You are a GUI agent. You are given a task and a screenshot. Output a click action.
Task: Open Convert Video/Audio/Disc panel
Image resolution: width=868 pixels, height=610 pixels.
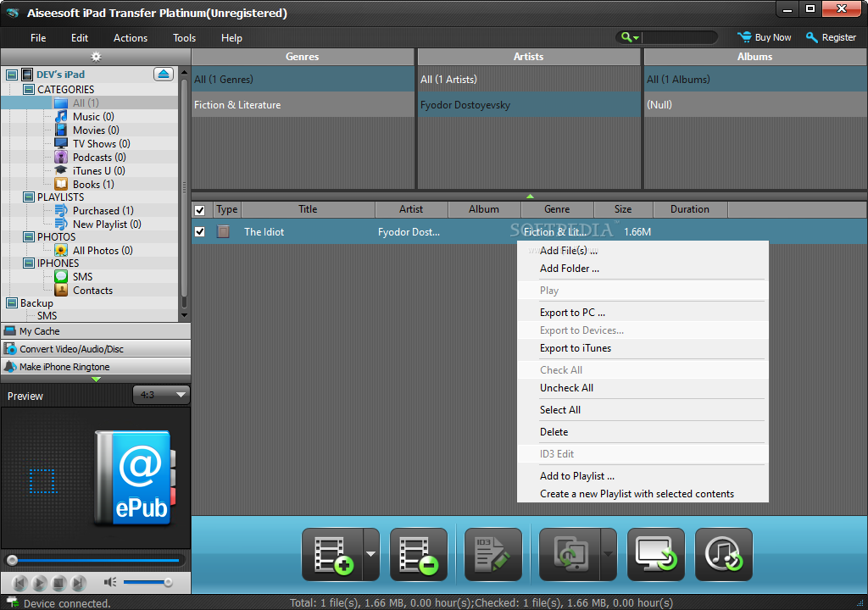pyautogui.click(x=96, y=349)
